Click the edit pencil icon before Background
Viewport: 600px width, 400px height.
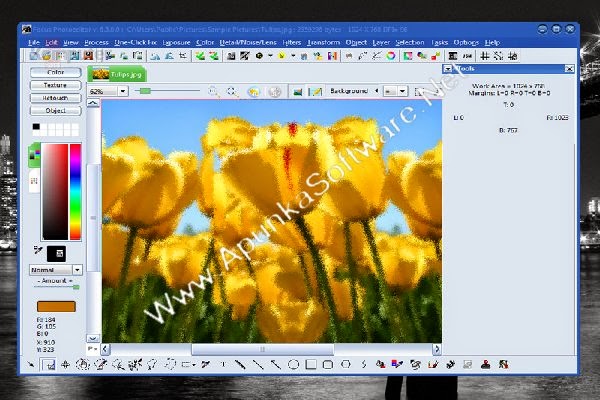315,91
